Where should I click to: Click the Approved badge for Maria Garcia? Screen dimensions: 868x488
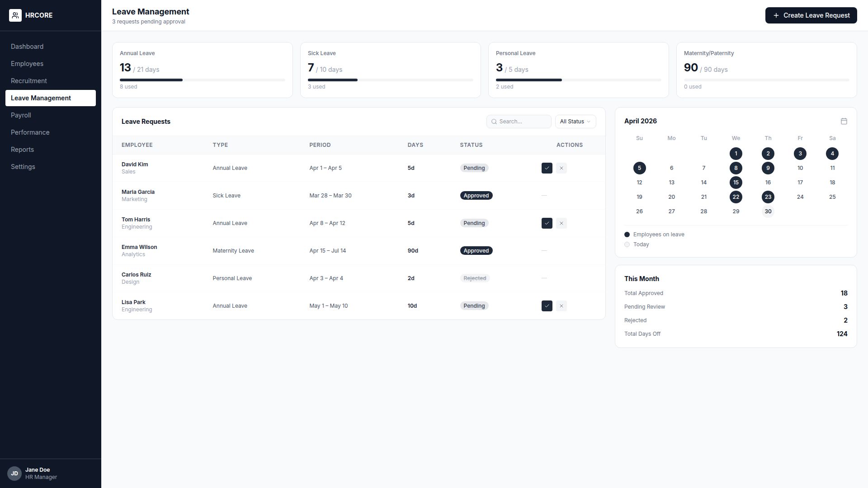coord(476,196)
